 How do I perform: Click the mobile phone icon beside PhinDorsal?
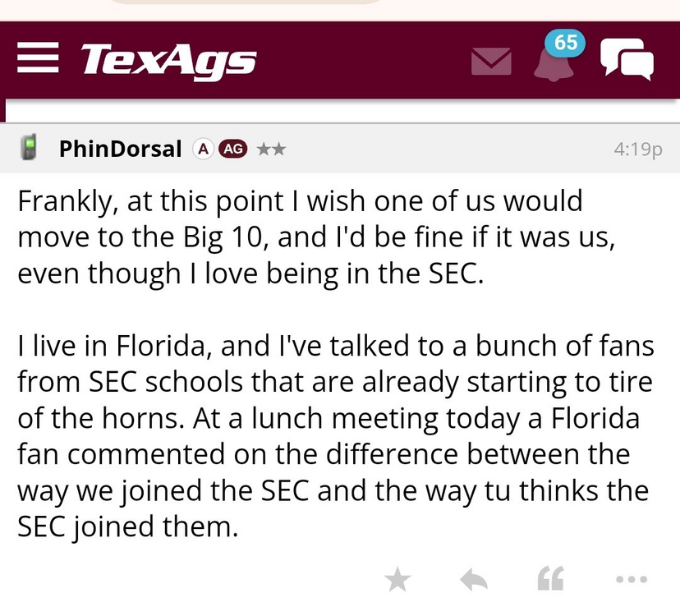[31, 149]
